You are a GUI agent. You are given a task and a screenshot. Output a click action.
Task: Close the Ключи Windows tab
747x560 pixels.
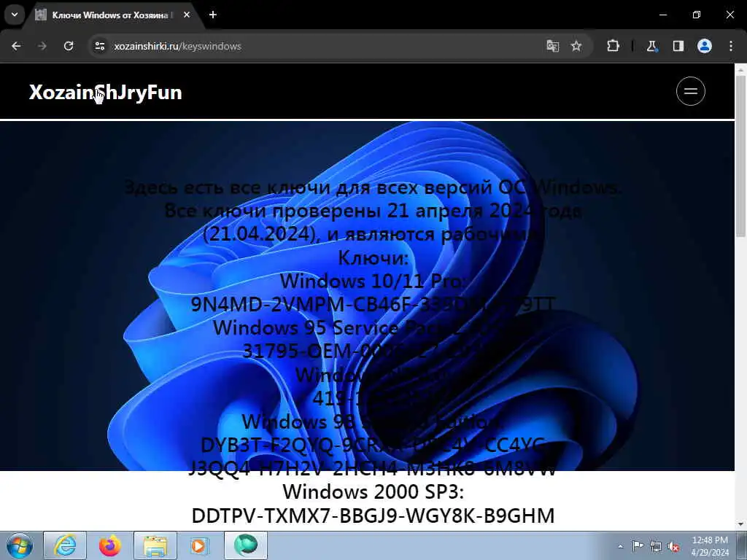tap(187, 15)
